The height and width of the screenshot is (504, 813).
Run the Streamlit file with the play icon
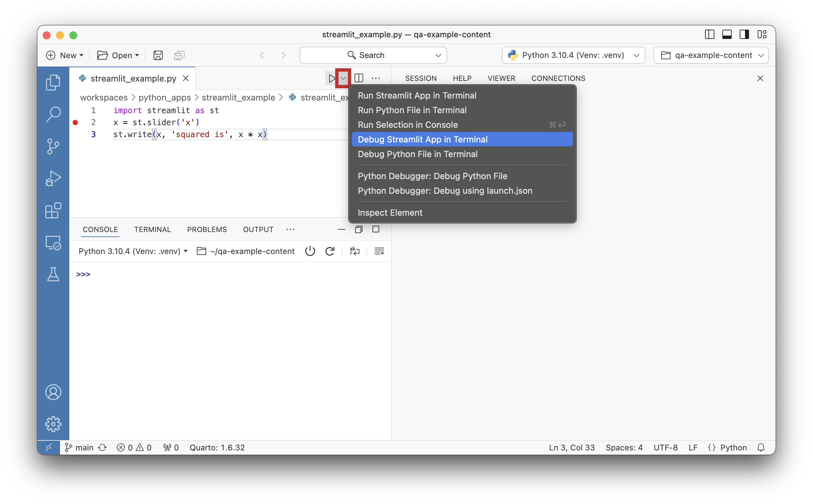point(331,78)
